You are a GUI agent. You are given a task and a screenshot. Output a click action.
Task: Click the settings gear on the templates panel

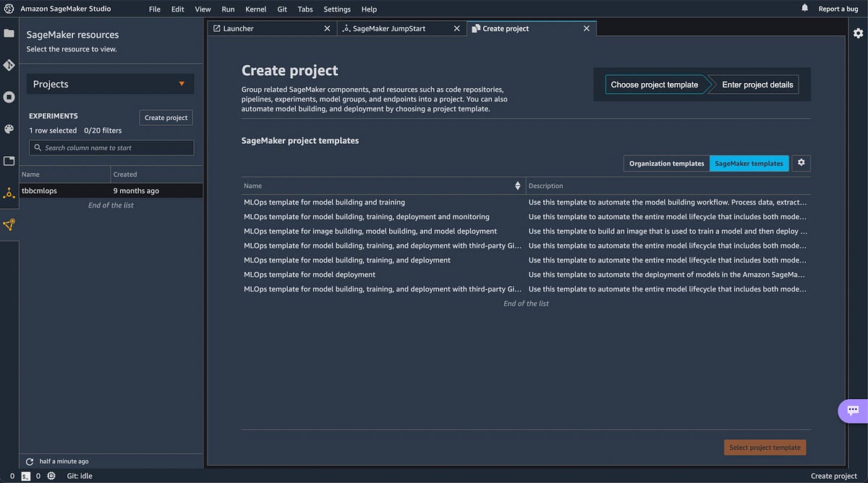pyautogui.click(x=801, y=163)
